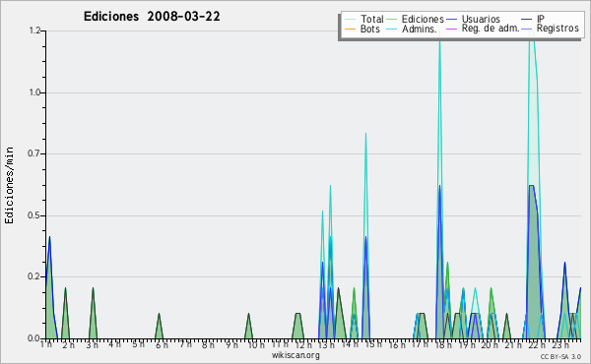This screenshot has width=591, height=364.
Task: Click the Bots orange legend line
Action: click(x=350, y=29)
